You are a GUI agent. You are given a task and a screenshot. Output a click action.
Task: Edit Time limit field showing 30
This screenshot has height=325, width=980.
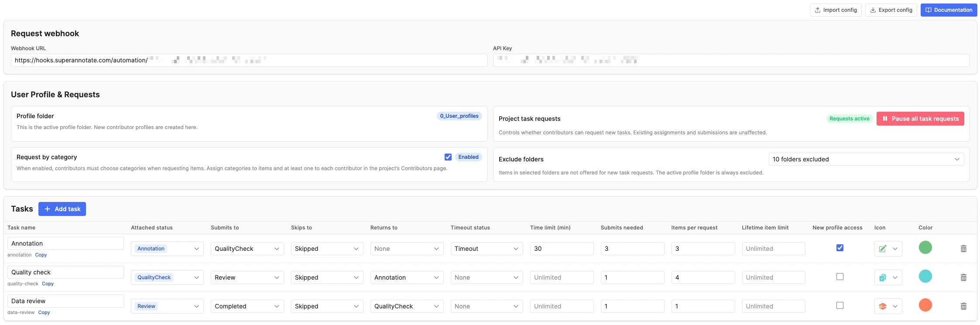(x=562, y=249)
